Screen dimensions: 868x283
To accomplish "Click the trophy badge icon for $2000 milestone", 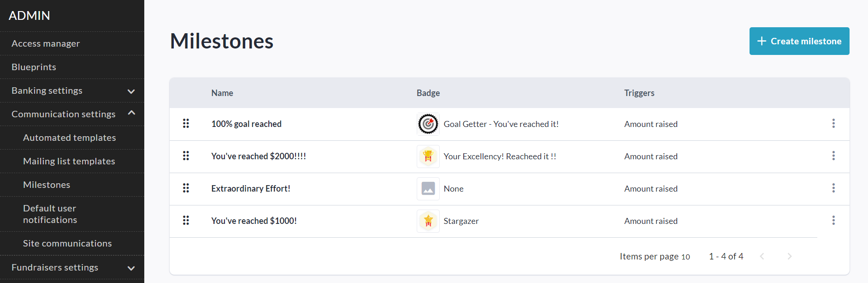I will pyautogui.click(x=428, y=157).
